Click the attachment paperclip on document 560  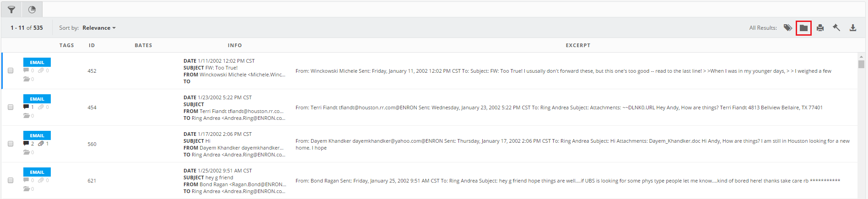point(41,144)
